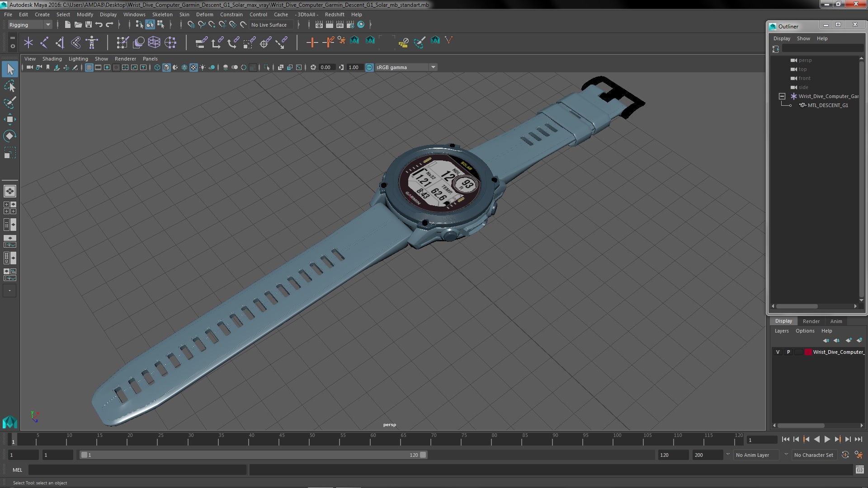
Task: Click the current frame input field
Action: [x=762, y=440]
